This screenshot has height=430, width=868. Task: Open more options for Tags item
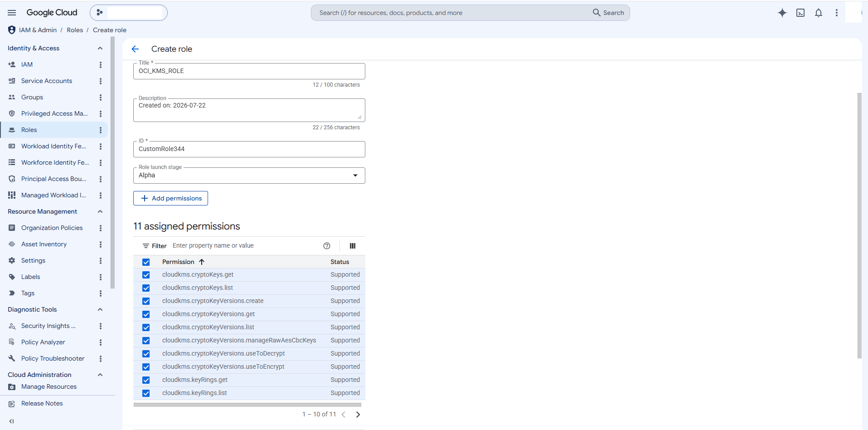[x=101, y=293]
